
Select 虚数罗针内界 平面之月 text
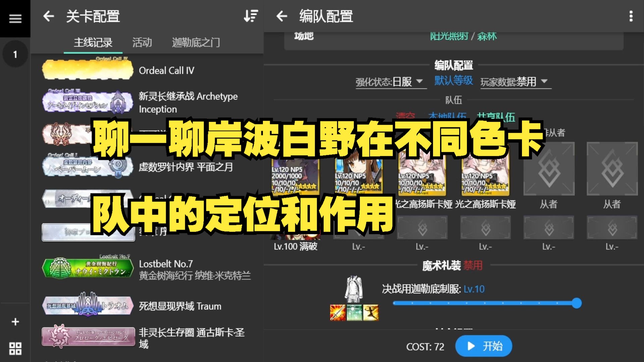coord(186,167)
